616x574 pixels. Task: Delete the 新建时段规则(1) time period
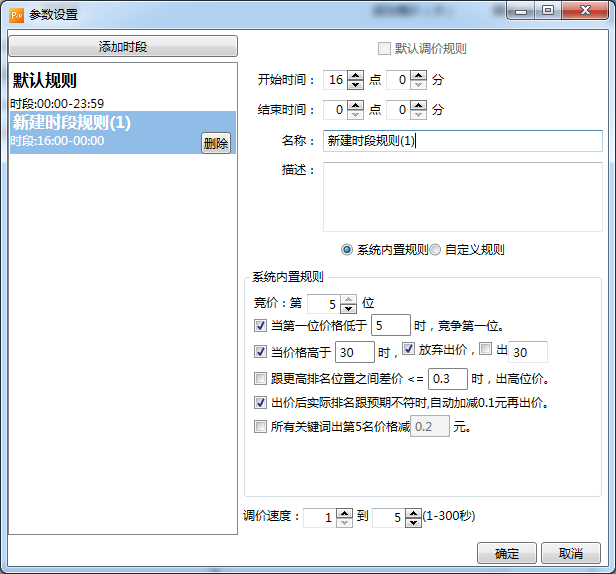216,143
